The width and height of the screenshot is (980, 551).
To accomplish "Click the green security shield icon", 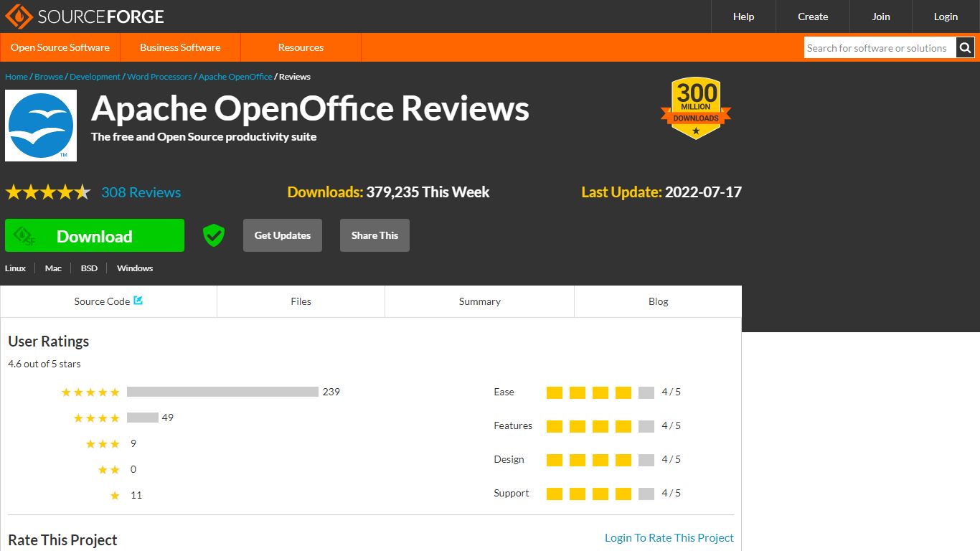I will point(214,235).
